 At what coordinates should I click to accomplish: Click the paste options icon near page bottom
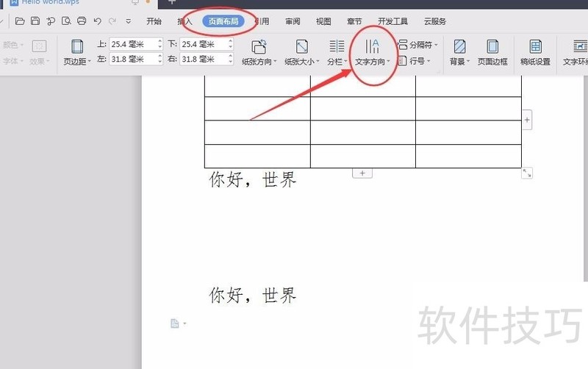175,323
